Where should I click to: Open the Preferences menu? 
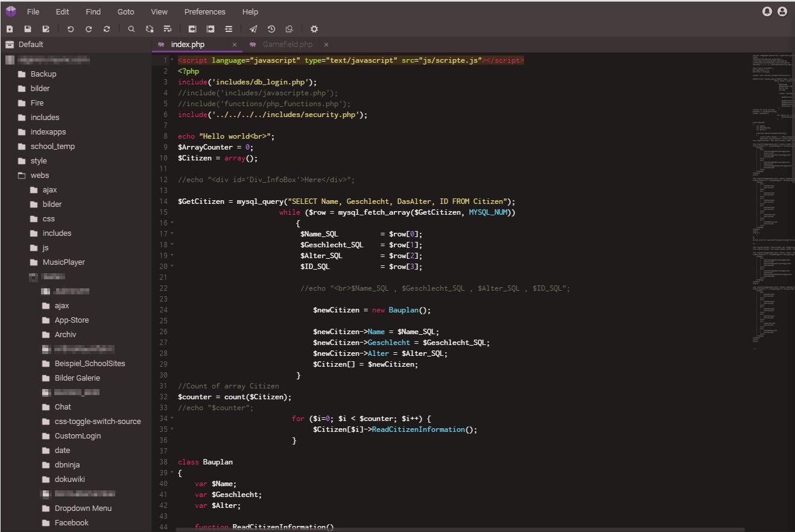click(204, 11)
